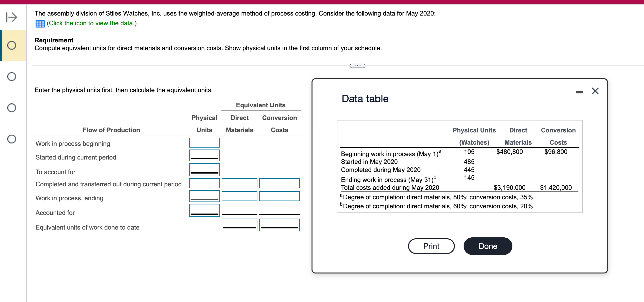Click Work in process ending conversion costs field
Viewport: 644px width, 302px height.
(x=279, y=196)
